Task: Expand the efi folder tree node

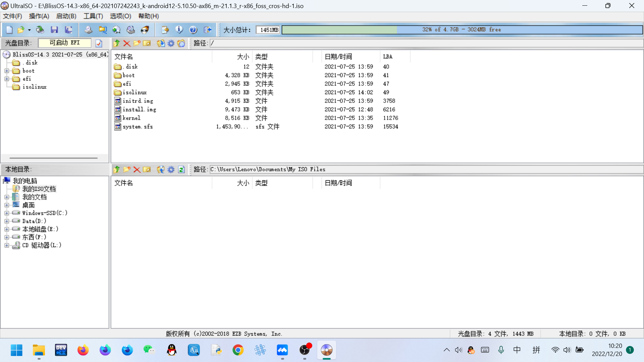Action: [x=7, y=79]
